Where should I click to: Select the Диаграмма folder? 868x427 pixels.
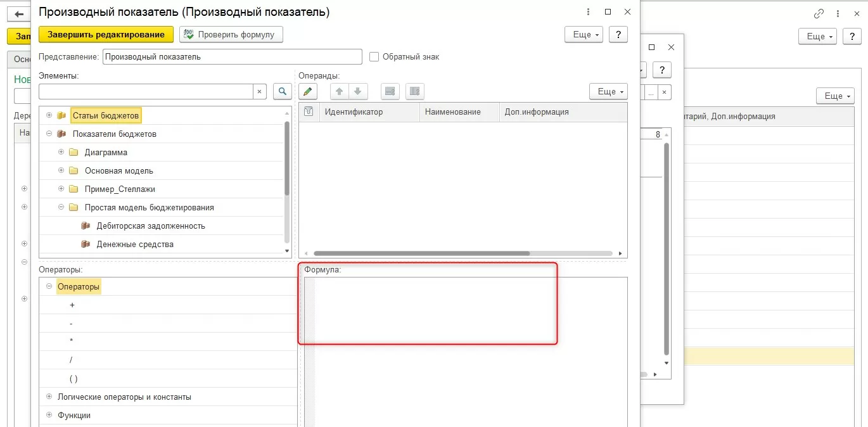click(x=106, y=152)
